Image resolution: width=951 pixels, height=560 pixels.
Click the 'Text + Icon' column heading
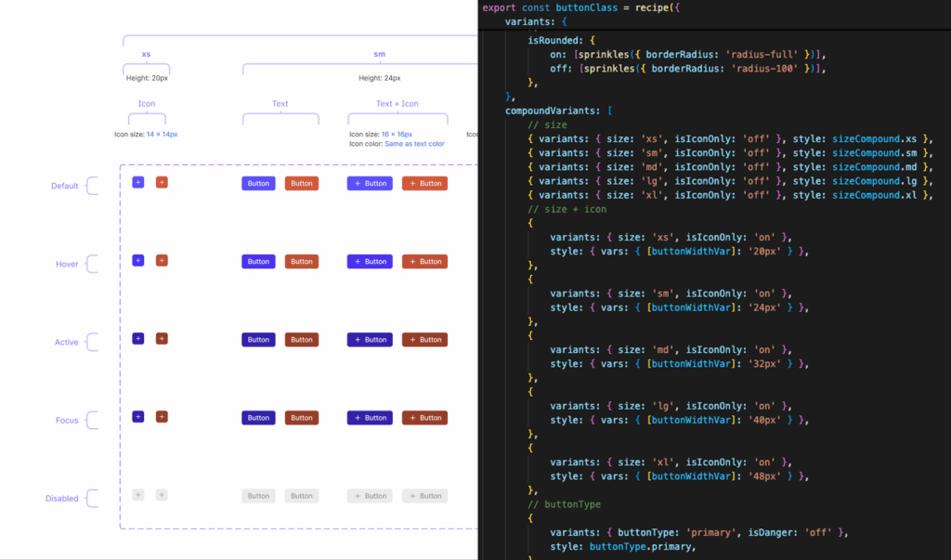(x=397, y=104)
